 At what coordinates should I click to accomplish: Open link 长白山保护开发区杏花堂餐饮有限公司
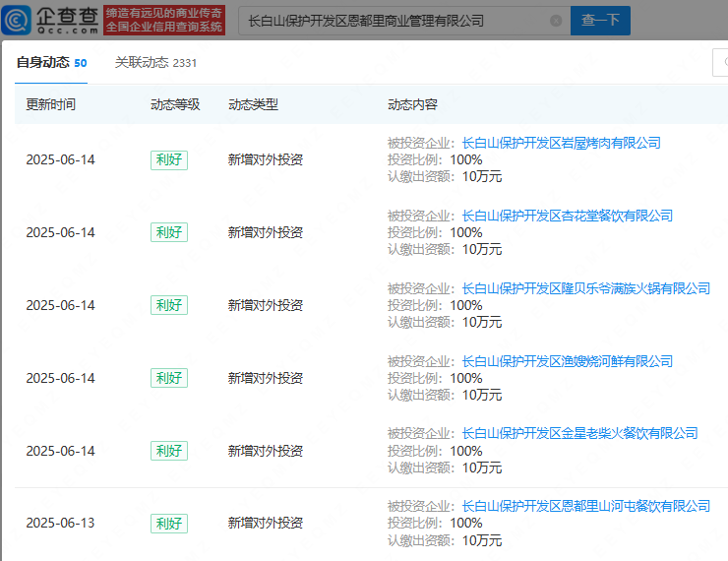pyautogui.click(x=568, y=216)
